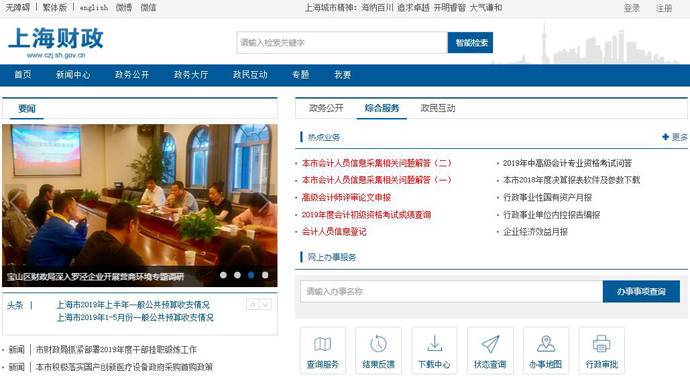Open 专题 in the navigation bar
Viewport: 690px width, 377px height.
pos(301,75)
